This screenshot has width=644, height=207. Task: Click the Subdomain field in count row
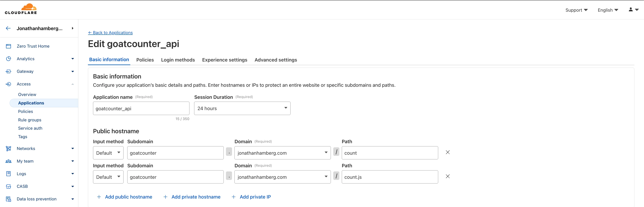pyautogui.click(x=175, y=153)
